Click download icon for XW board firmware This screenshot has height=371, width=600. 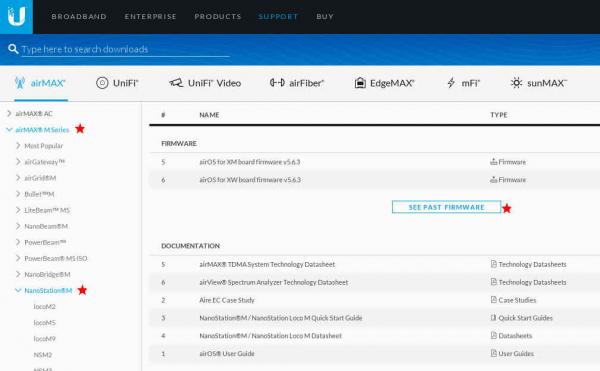494,179
